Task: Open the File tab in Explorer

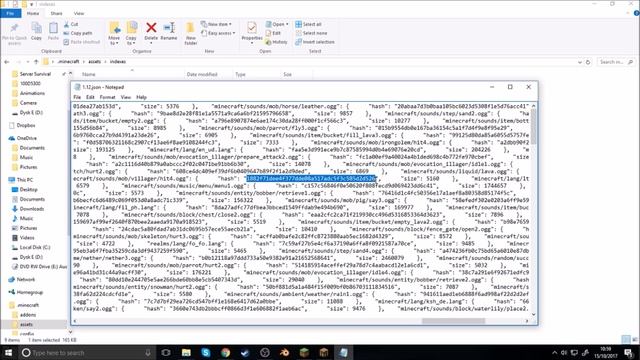Action: 11,13
